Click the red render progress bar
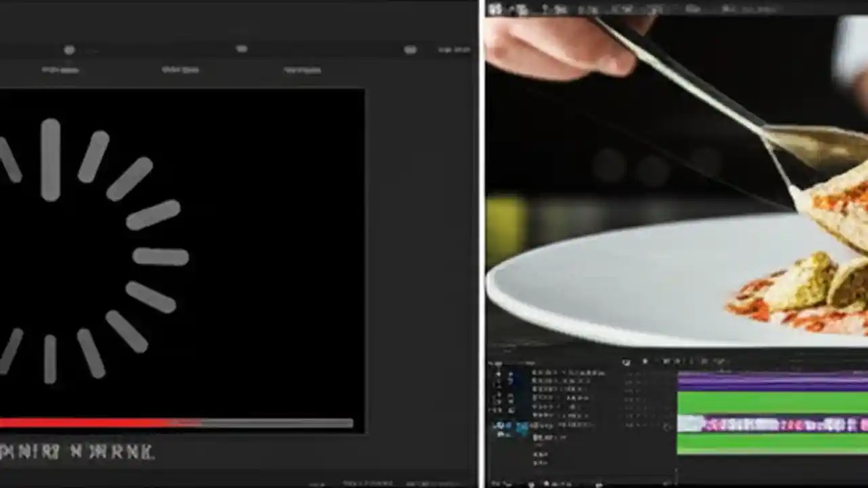This screenshot has height=488, width=868. [x=102, y=424]
